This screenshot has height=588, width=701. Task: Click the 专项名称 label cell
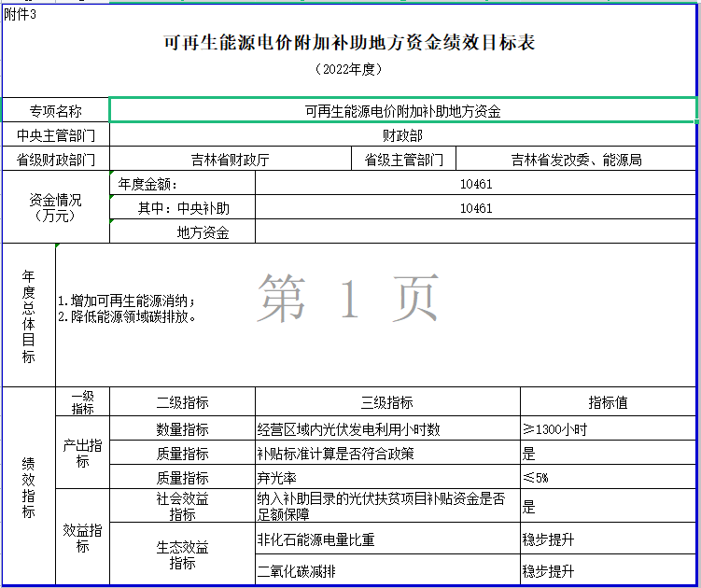(56, 111)
